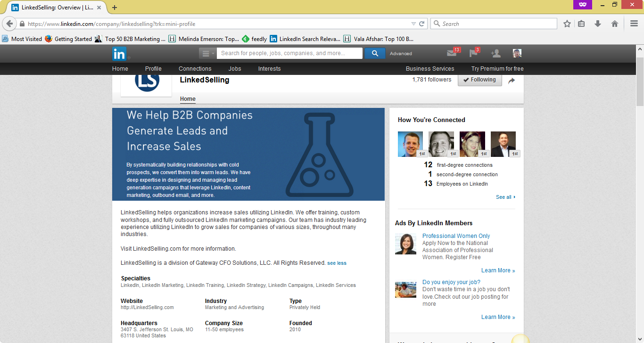Bookmark this page with the star icon
The image size is (644, 343).
567,24
